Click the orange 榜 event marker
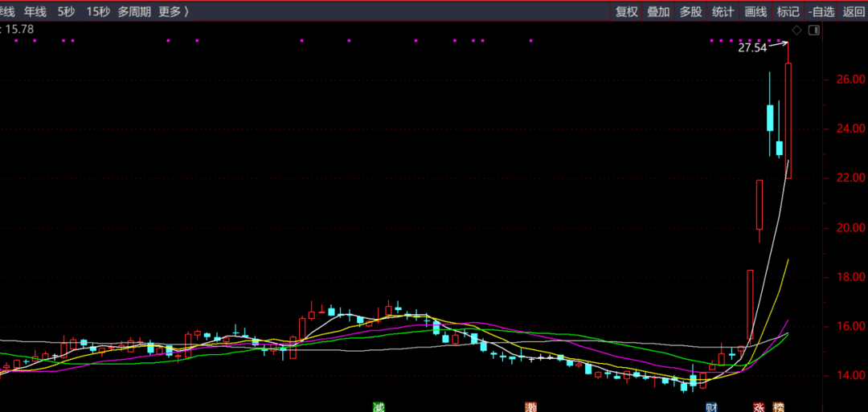868x412 pixels. (x=778, y=407)
